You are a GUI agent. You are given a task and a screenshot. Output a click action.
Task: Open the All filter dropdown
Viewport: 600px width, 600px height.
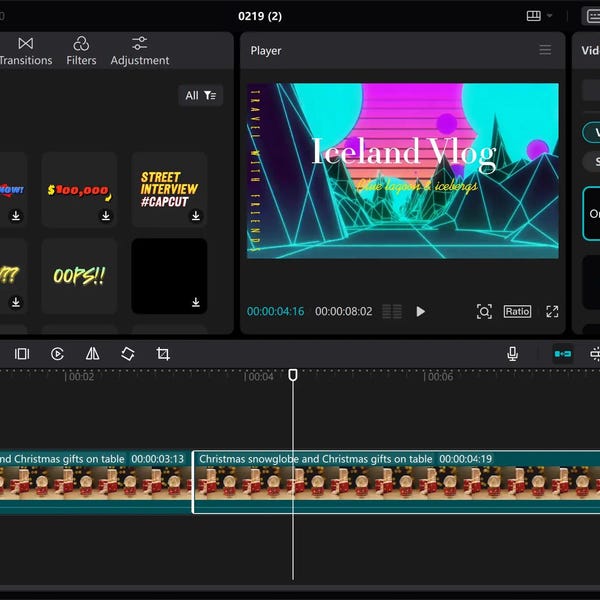(201, 95)
